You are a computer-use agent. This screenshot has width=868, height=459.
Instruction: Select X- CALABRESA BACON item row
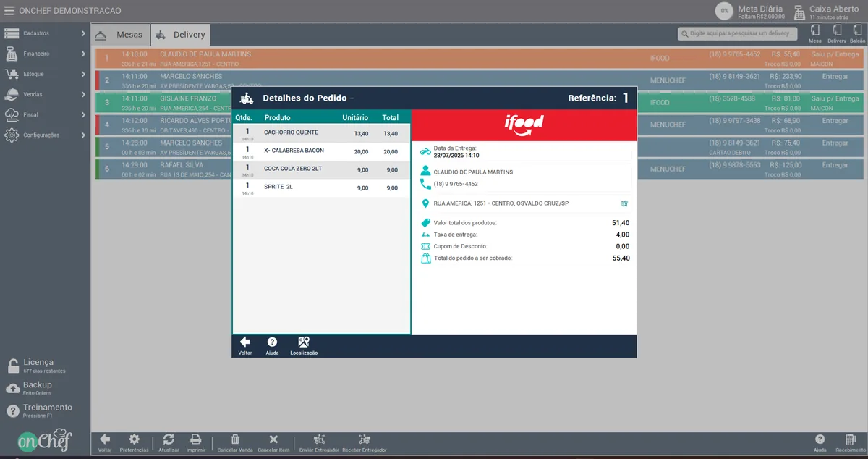coord(321,152)
